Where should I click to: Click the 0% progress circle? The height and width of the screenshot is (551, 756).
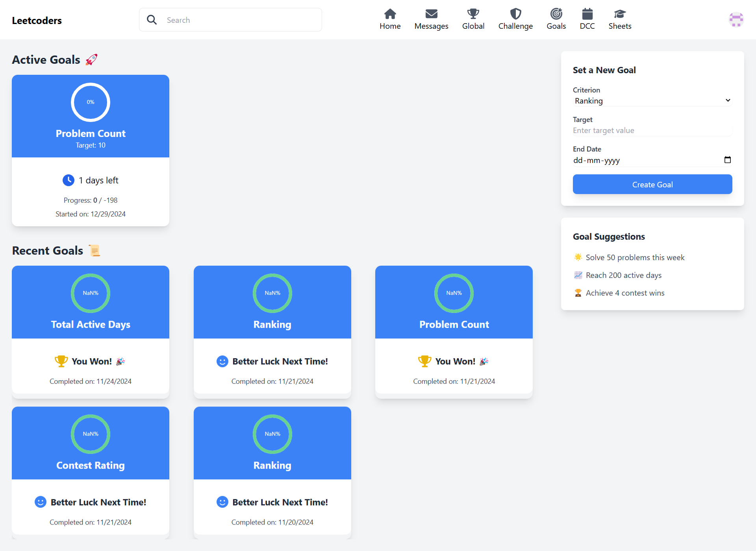pyautogui.click(x=91, y=102)
